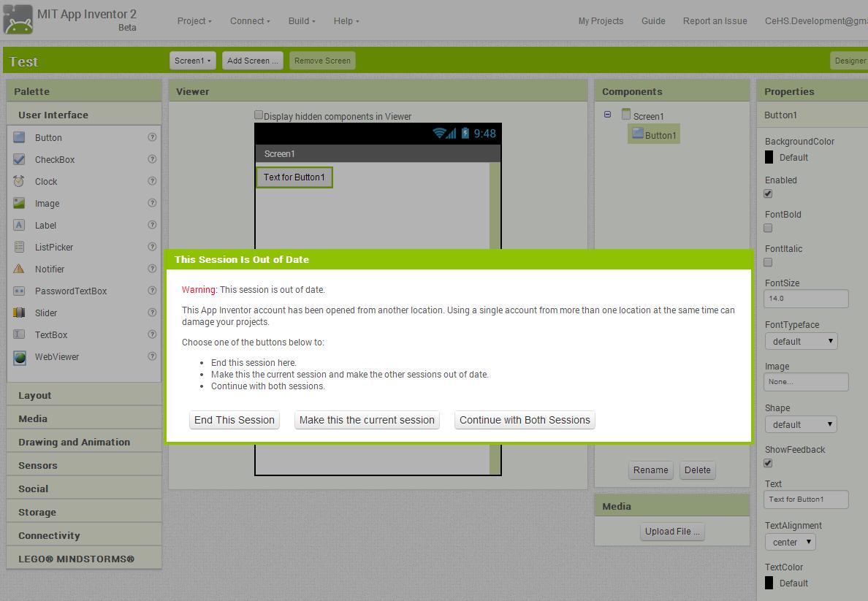Screen dimensions: 868x601
Task: Open the Build menu
Action: [x=302, y=21]
